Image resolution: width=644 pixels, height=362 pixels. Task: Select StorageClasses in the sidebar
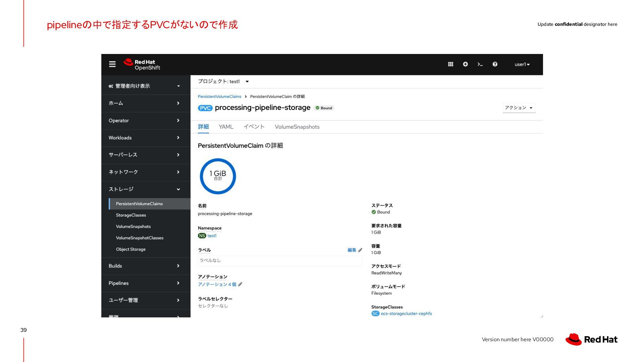(x=149, y=215)
